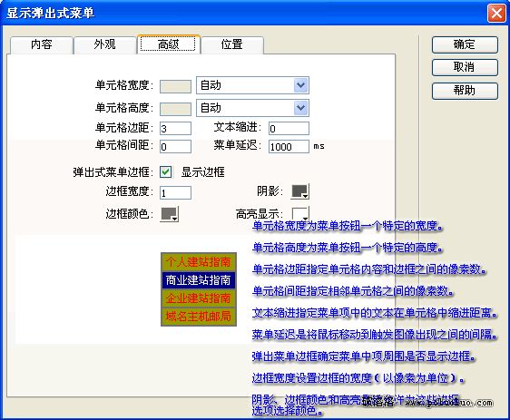
Task: Open the 阴影 color swatch
Action: pyautogui.click(x=299, y=191)
